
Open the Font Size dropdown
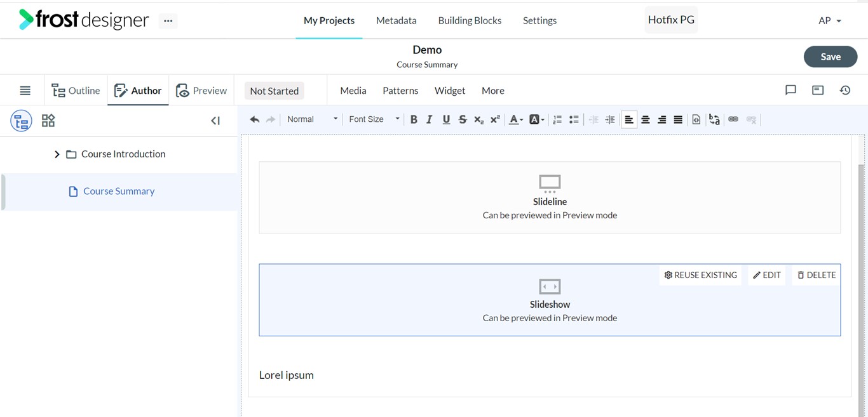pos(374,119)
